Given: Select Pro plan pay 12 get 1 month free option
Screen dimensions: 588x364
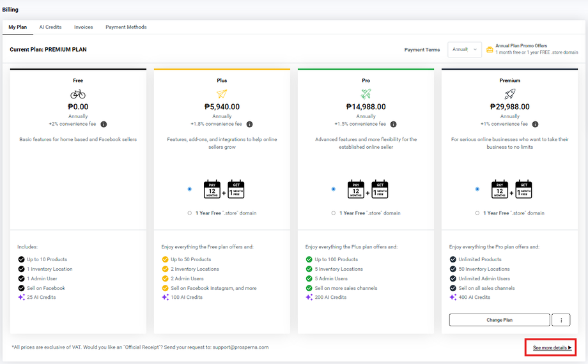Looking at the screenshot, I should click(x=333, y=189).
